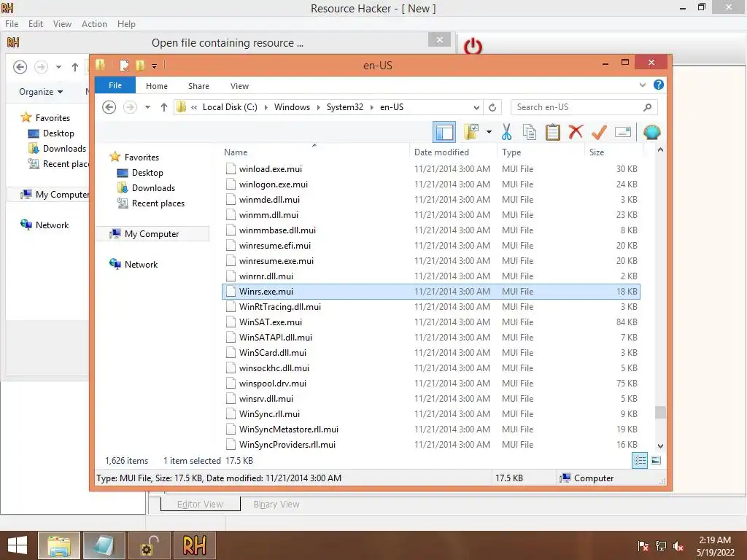Click inside the Search en-US field
This screenshot has height=560, width=747.
(x=584, y=107)
